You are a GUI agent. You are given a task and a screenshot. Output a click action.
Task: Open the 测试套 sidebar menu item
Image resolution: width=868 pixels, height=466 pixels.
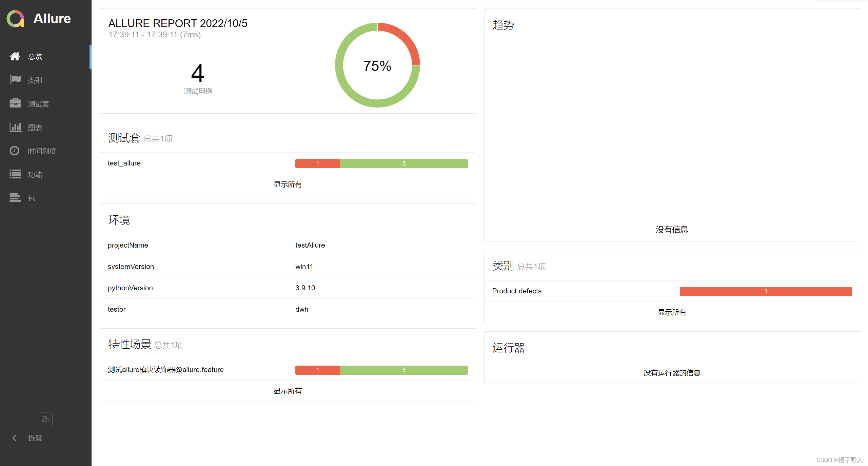click(38, 104)
